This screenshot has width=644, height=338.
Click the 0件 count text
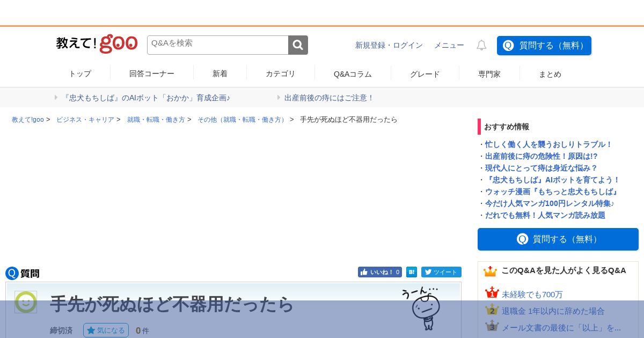tap(142, 330)
